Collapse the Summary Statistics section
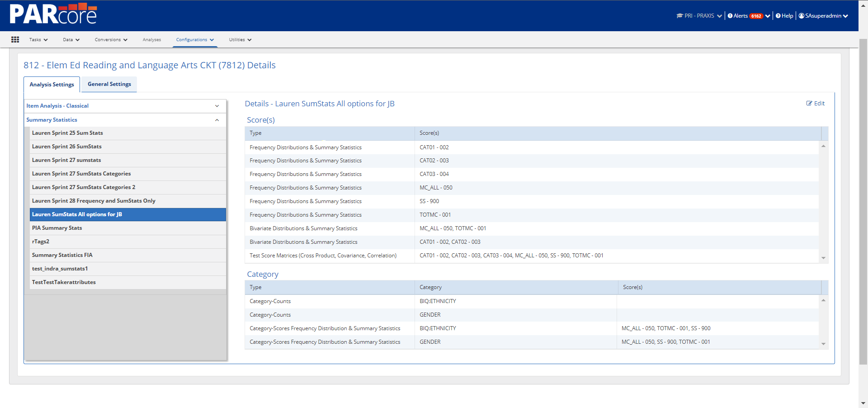 coord(125,120)
